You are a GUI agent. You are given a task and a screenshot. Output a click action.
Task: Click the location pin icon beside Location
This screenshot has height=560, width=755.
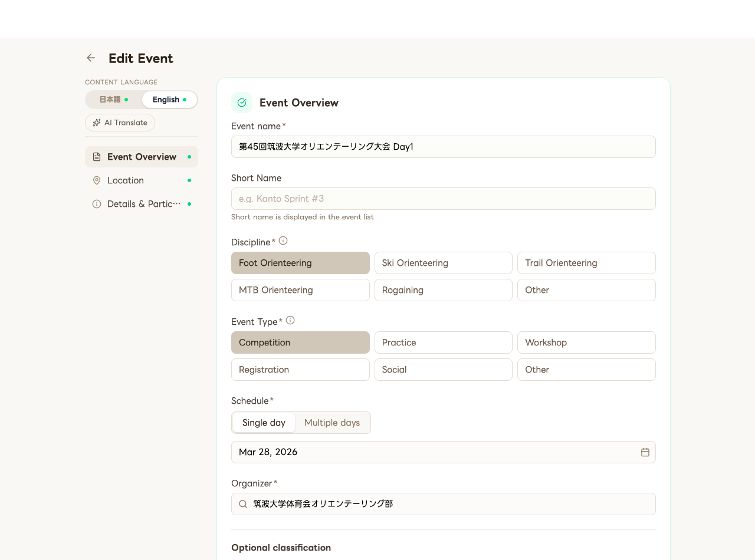[x=97, y=180]
